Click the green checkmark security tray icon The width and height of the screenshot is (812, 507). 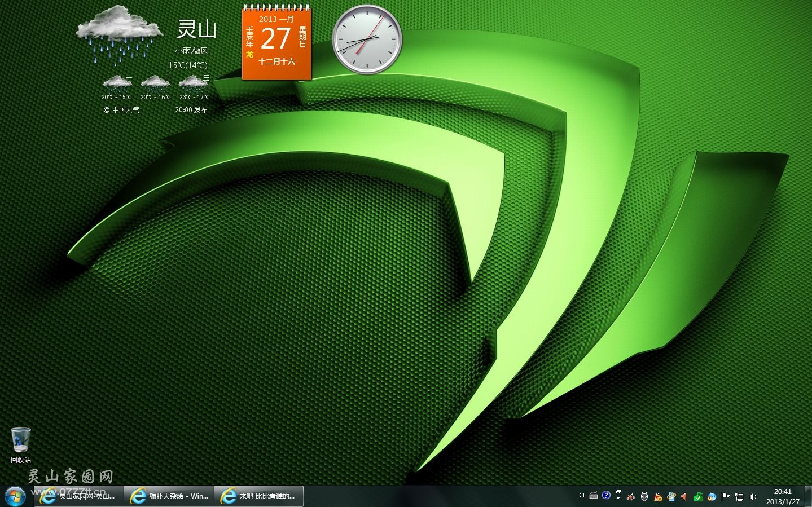698,497
